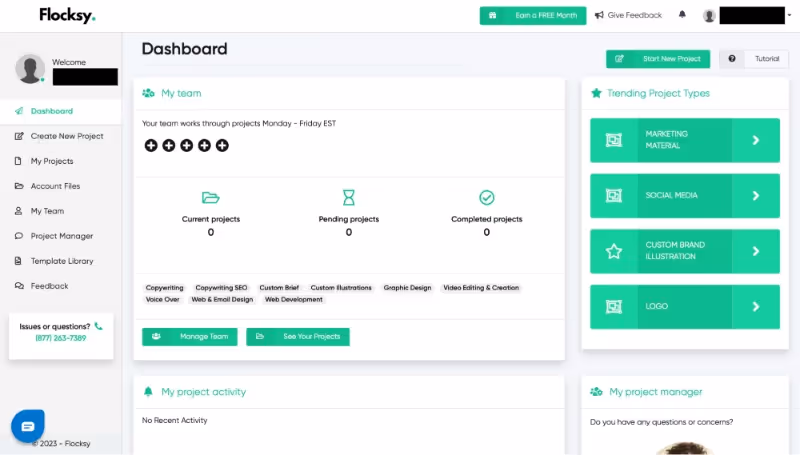Open the Tutorial button
Image resolution: width=800 pixels, height=455 pixels.
pyautogui.click(x=754, y=59)
